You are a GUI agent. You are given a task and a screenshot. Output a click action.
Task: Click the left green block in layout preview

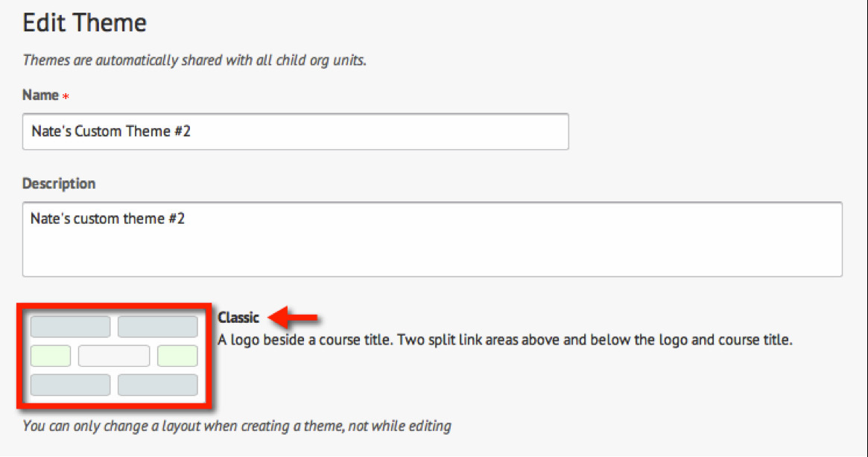click(x=51, y=356)
